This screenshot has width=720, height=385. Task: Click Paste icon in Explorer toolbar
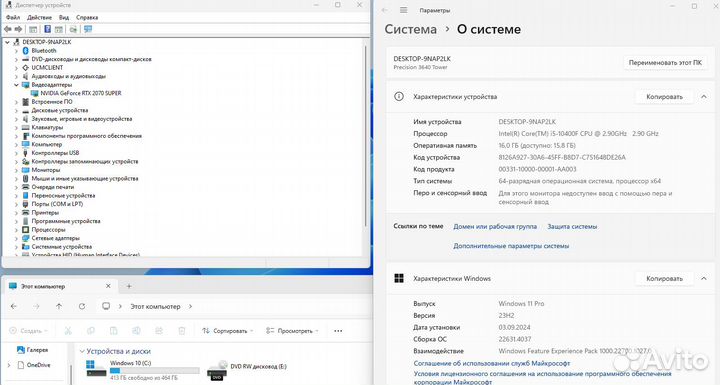click(113, 331)
